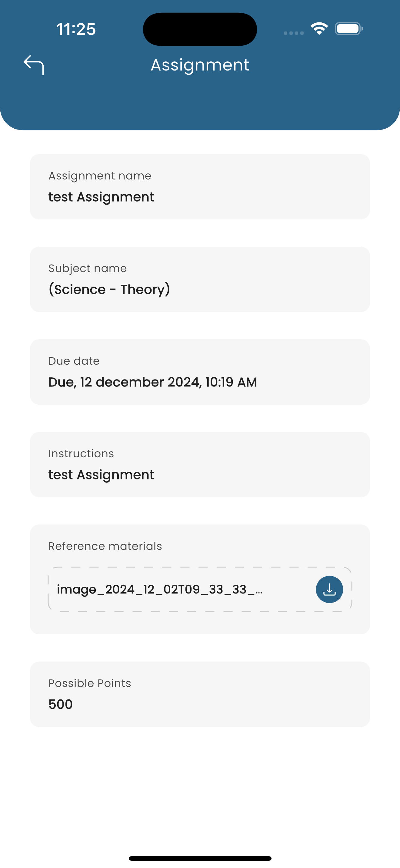The width and height of the screenshot is (400, 868).
Task: Tap the test Assignment name value
Action: point(101,197)
